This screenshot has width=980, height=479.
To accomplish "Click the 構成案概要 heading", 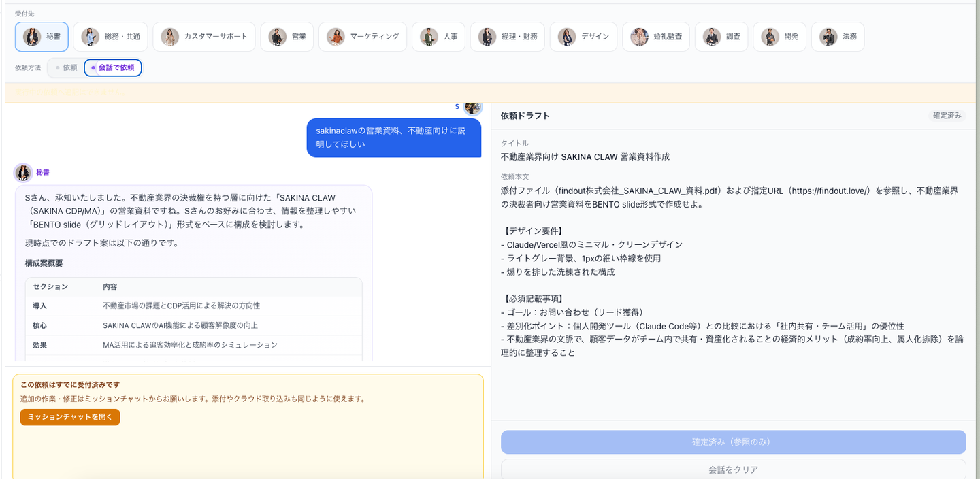I will 44,263.
